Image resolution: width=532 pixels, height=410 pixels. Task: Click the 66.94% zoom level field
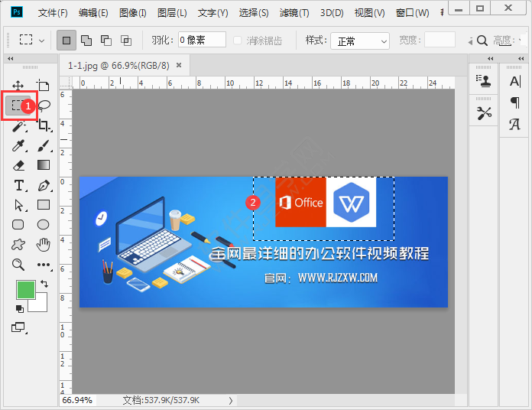point(78,400)
